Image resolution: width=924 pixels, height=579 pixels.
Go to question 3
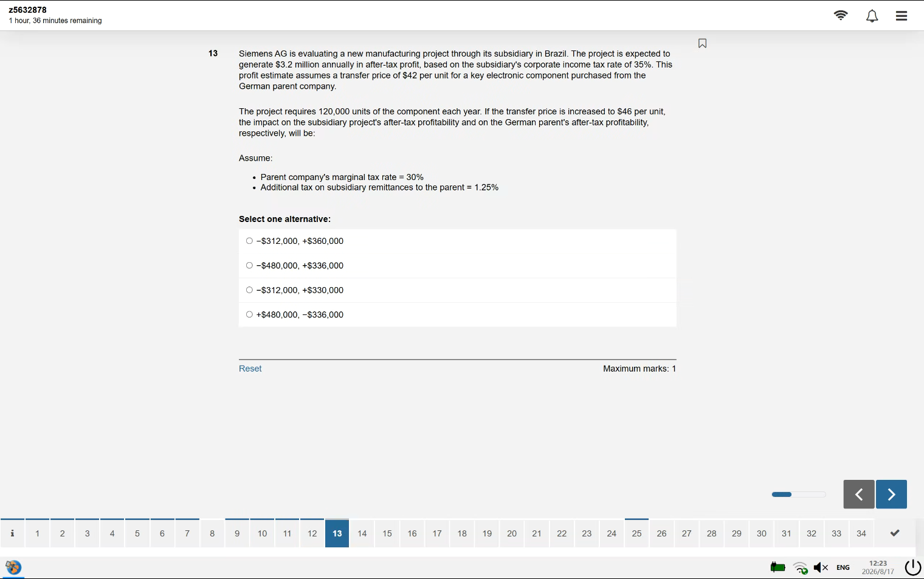pyautogui.click(x=88, y=533)
